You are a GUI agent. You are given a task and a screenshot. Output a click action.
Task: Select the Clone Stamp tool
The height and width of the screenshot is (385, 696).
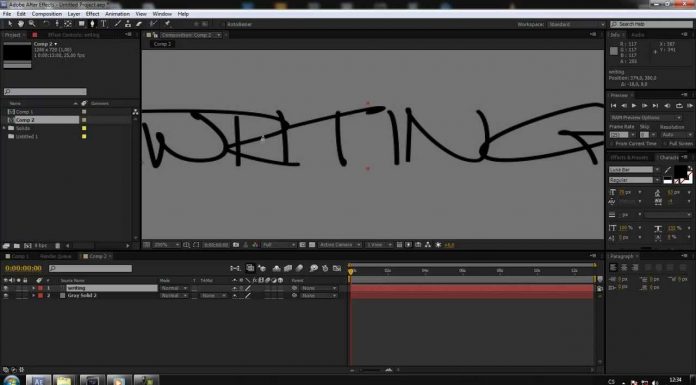tap(128, 24)
